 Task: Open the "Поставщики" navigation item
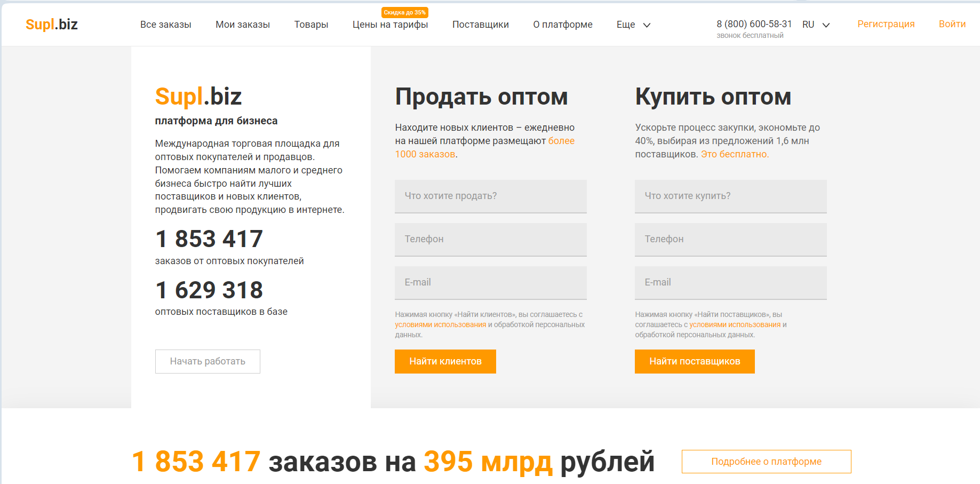tap(481, 25)
